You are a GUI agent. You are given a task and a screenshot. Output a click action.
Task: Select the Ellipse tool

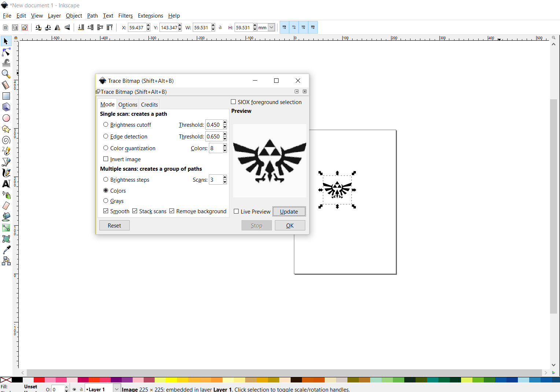(6, 118)
